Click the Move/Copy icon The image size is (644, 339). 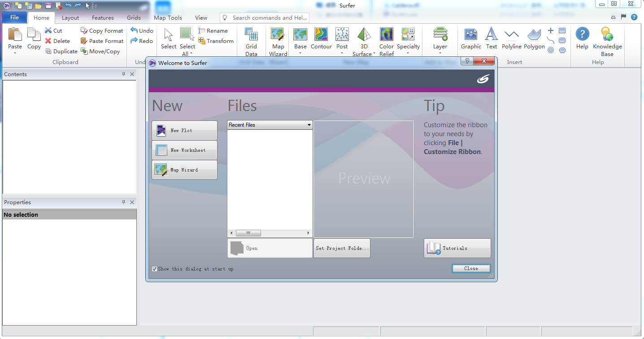click(x=84, y=51)
